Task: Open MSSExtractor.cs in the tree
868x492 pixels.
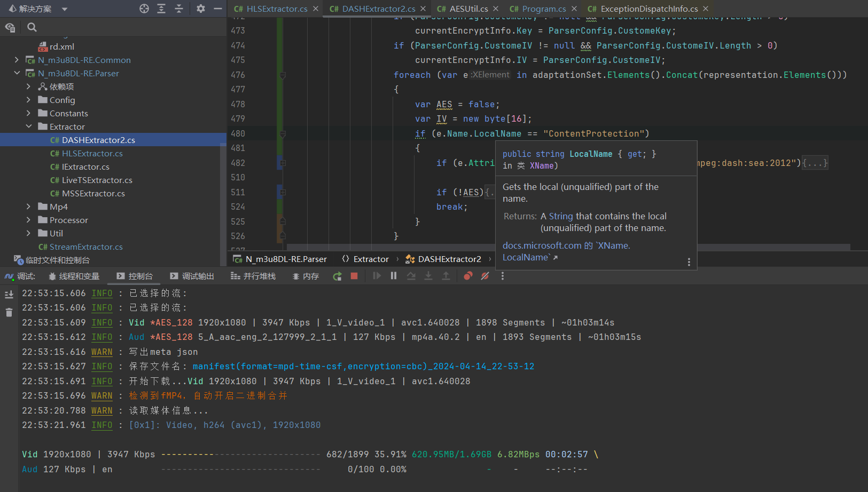Action: point(93,193)
